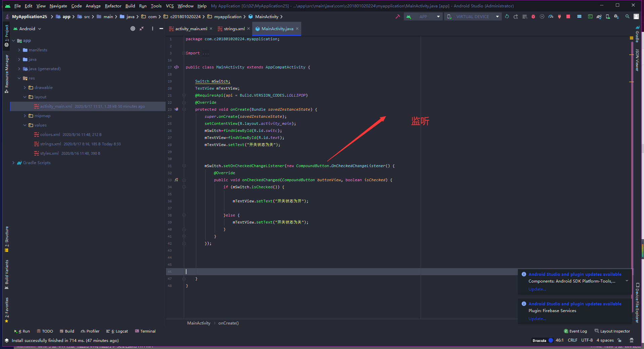
Task: Click the layers icon in status bar
Action: tap(7, 340)
